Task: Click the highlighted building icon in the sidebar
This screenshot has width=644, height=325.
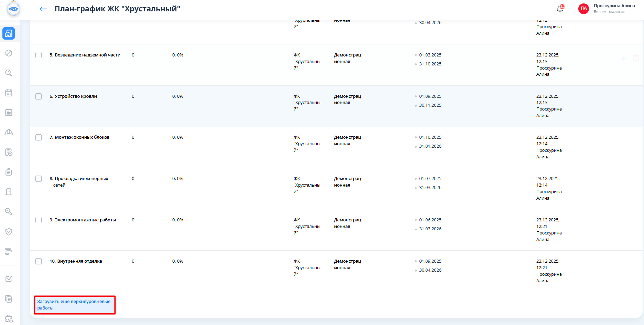Action: pos(9,33)
